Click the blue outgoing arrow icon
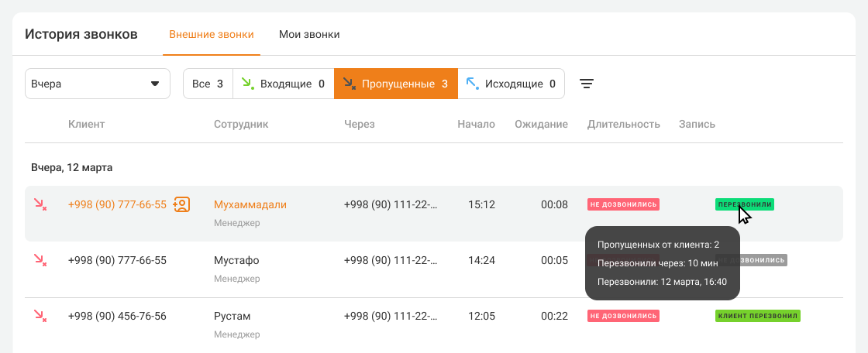Screen dimensions: 868x353 [x=473, y=84]
